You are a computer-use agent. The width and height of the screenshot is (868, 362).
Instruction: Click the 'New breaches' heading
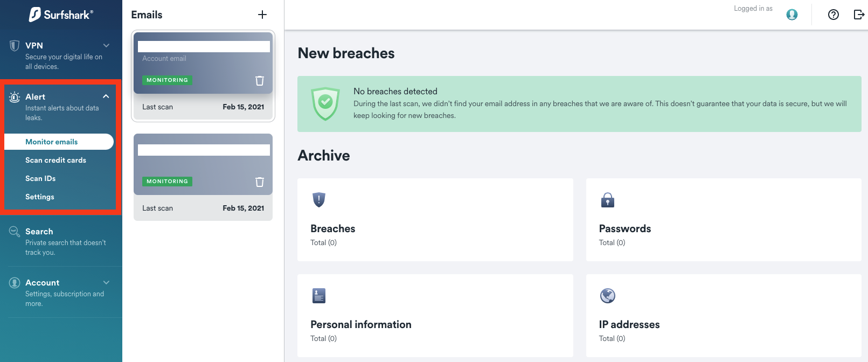[x=346, y=53]
